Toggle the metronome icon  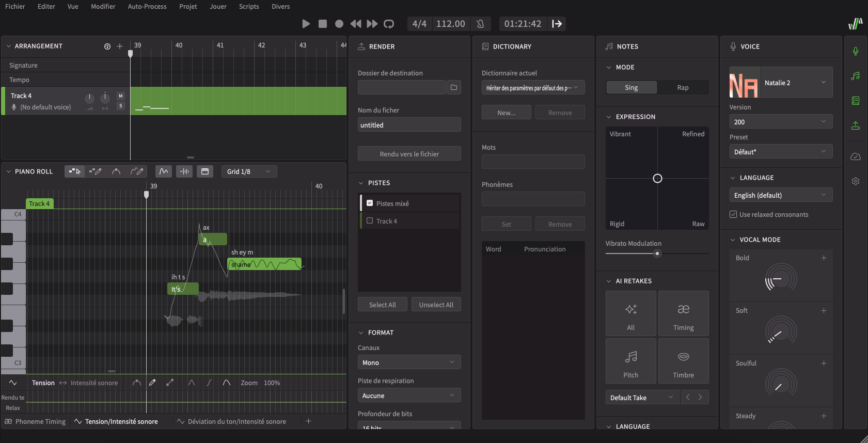tap(480, 24)
